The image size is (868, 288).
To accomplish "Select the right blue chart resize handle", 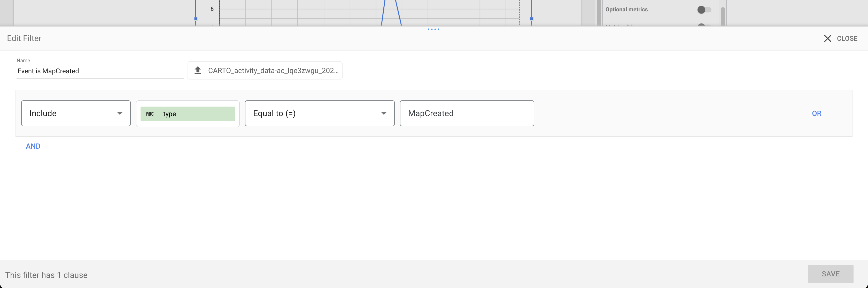I will [531, 19].
